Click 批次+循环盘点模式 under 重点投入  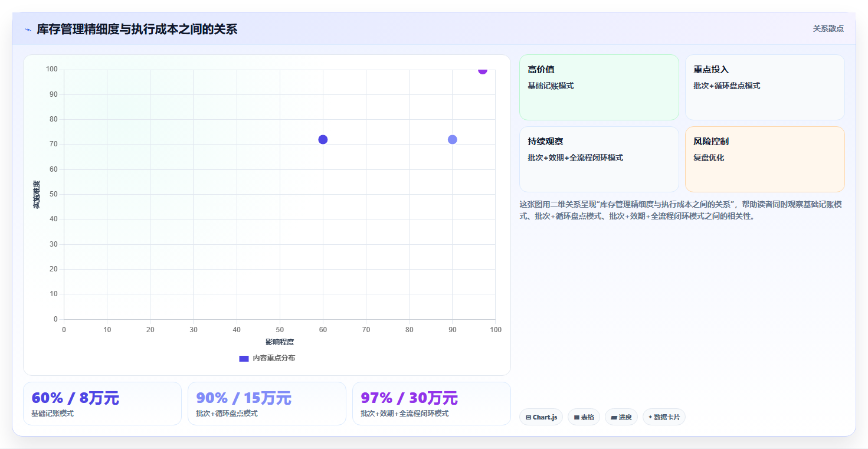tap(726, 86)
